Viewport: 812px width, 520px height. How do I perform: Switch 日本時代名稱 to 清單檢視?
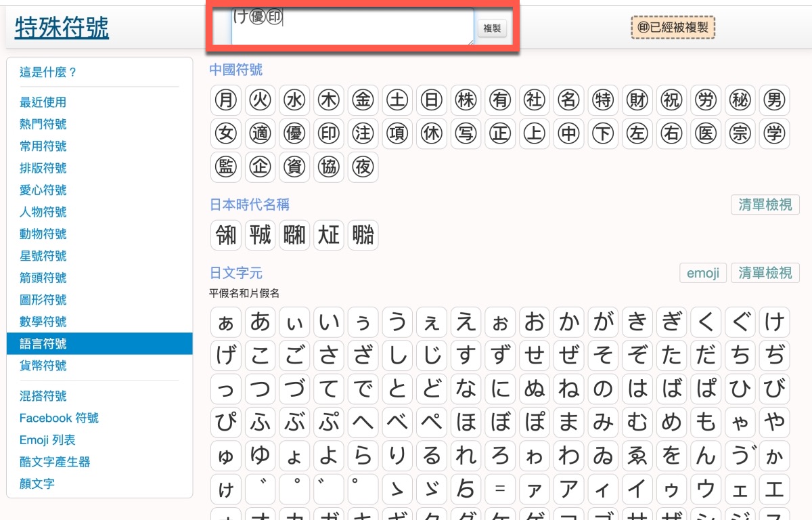pyautogui.click(x=765, y=204)
